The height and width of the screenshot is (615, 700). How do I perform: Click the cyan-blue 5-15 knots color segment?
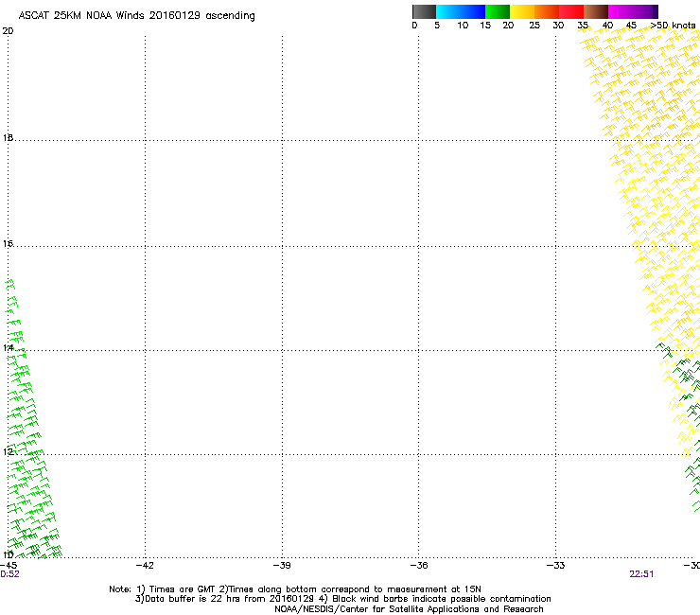coord(461,11)
